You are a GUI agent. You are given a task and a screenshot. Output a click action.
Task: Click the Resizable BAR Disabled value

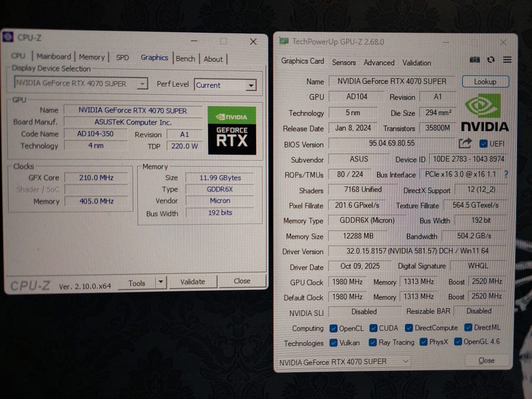click(x=479, y=311)
